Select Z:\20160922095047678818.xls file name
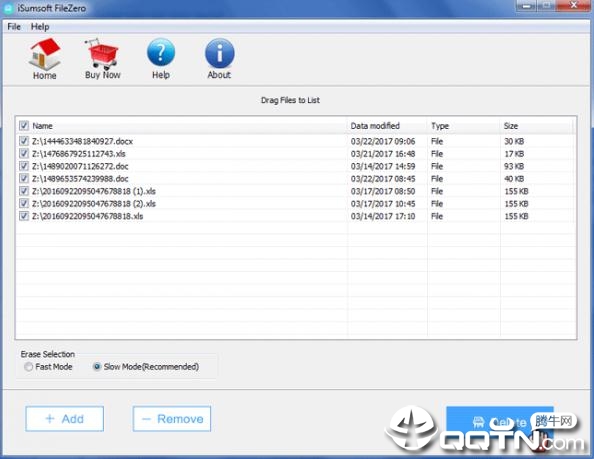This screenshot has width=594, height=459. click(x=88, y=216)
